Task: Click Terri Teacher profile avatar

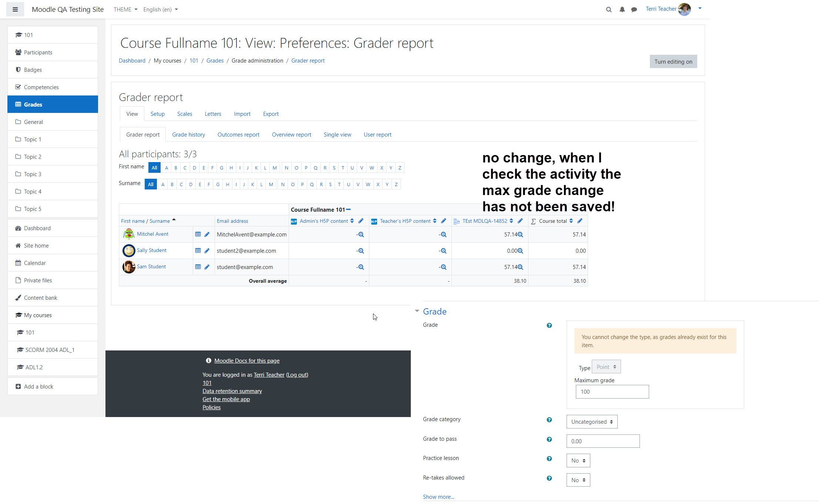Action: pos(684,9)
